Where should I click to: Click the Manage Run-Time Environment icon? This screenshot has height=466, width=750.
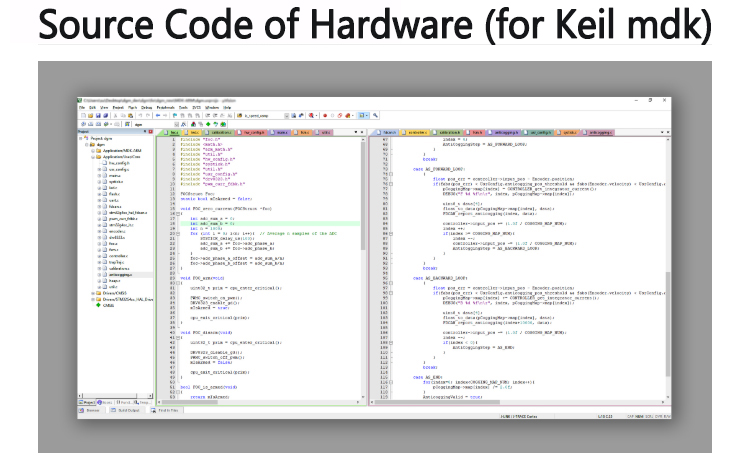click(207, 124)
